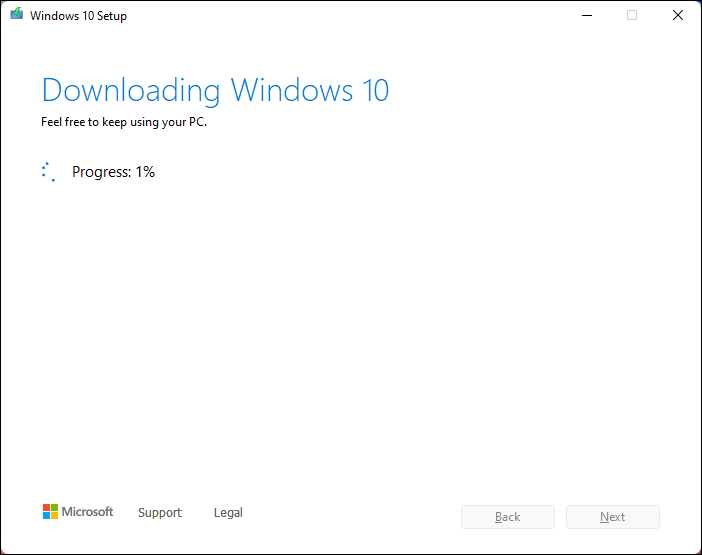
Task: Open the Support link
Action: (x=160, y=512)
